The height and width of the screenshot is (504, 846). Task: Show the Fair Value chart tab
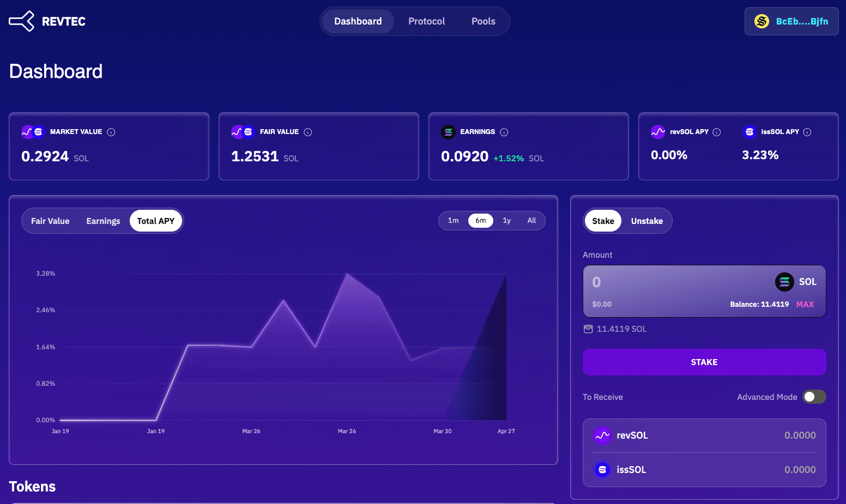click(x=50, y=221)
